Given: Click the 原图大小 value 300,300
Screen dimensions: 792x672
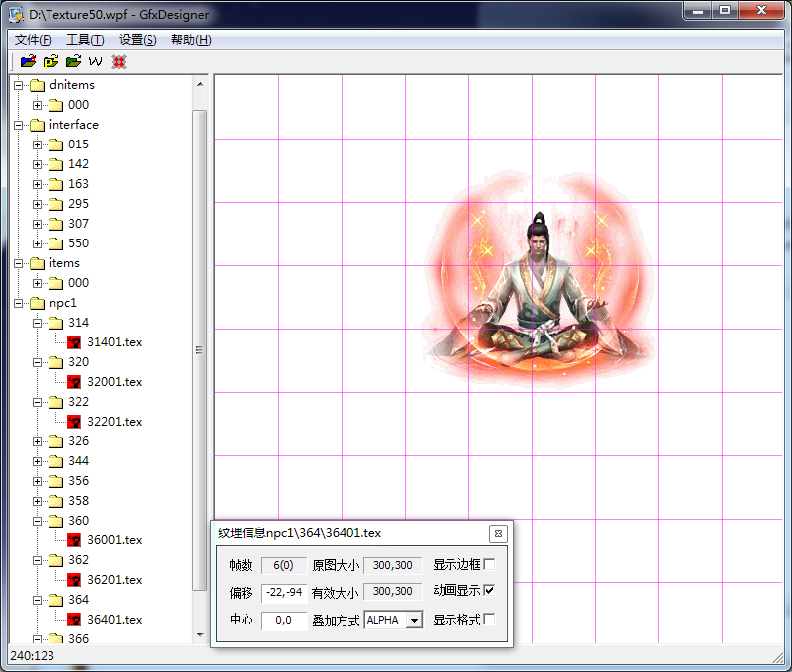Looking at the screenshot, I should coord(392,565).
